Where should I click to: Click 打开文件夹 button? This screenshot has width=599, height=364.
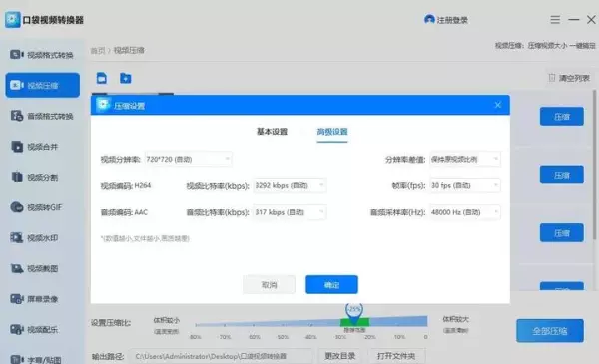coord(396,356)
